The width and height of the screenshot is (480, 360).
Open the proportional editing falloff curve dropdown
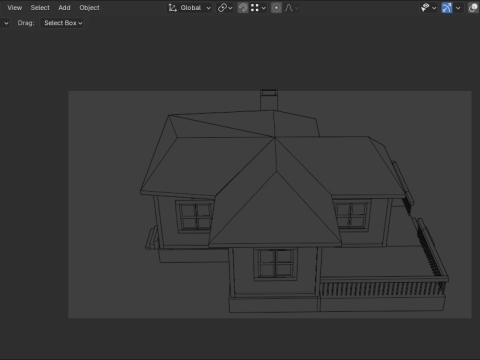291,8
